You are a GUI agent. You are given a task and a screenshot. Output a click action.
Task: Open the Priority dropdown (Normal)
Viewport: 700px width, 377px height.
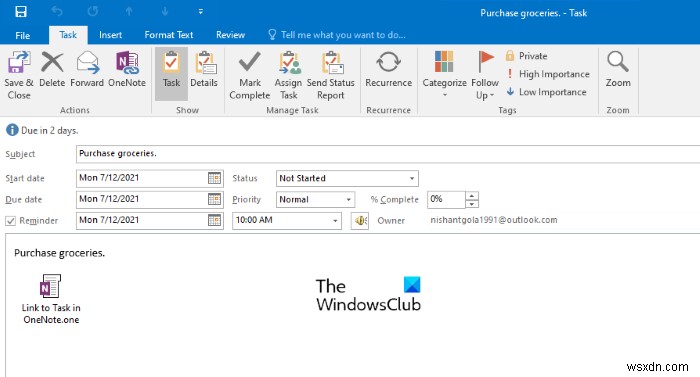point(315,199)
